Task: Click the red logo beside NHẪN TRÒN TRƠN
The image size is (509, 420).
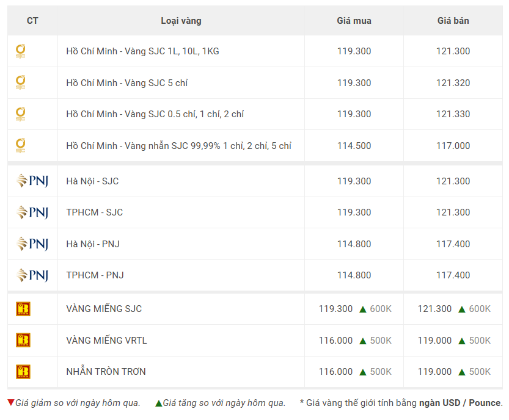Action: point(23,372)
